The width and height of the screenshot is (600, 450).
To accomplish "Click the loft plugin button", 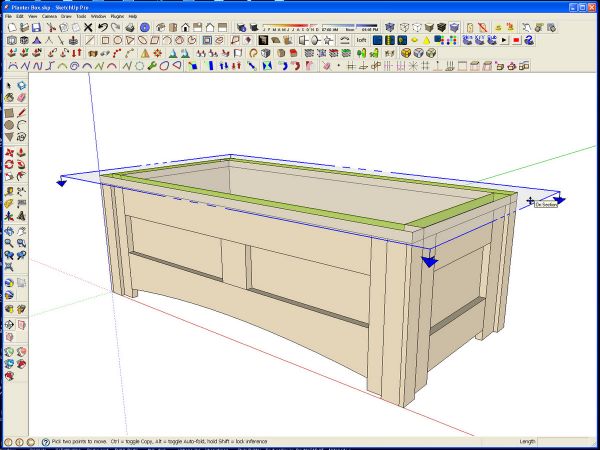I will coord(361,40).
